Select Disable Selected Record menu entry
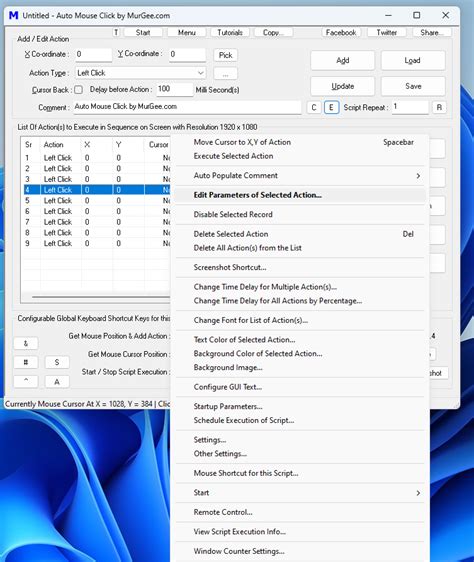The height and width of the screenshot is (562, 474). (x=300, y=214)
